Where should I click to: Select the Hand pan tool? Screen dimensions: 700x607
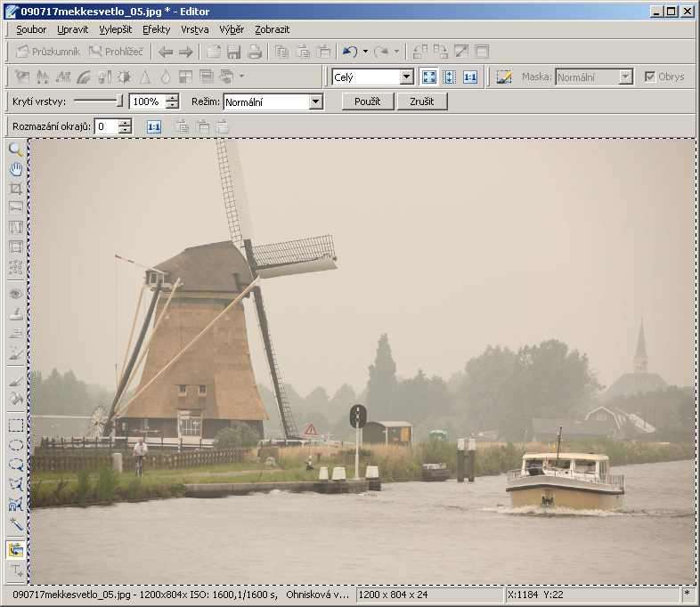click(x=16, y=169)
